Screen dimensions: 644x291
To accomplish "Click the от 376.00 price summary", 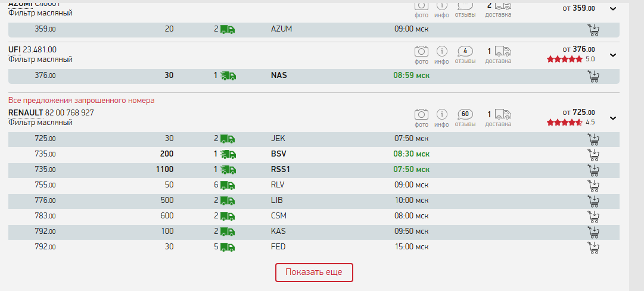I will (x=578, y=49).
